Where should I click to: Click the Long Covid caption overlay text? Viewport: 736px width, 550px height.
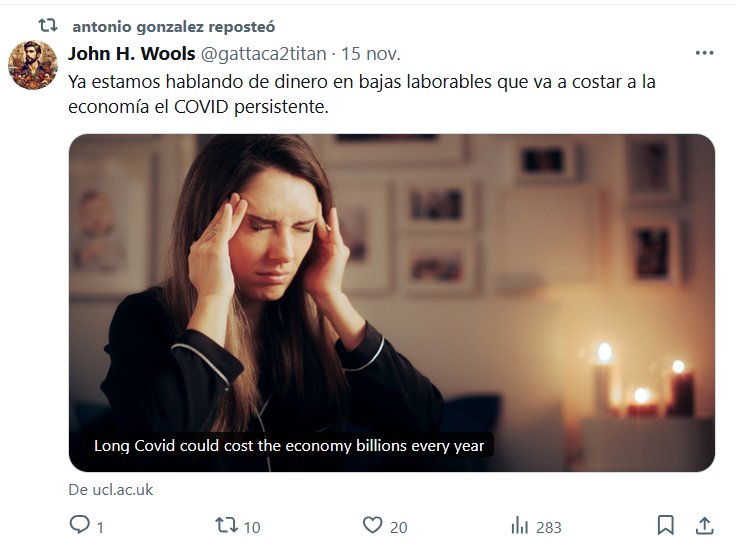[x=289, y=445]
